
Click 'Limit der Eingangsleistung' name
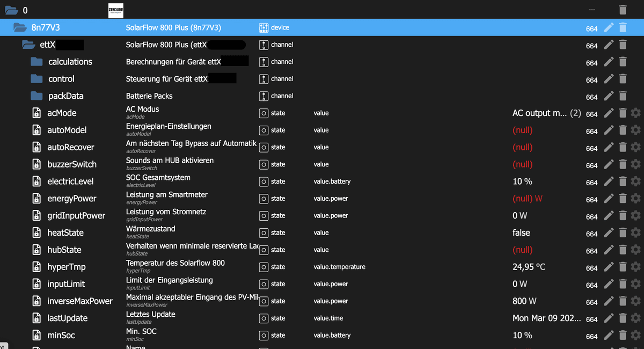170,280
